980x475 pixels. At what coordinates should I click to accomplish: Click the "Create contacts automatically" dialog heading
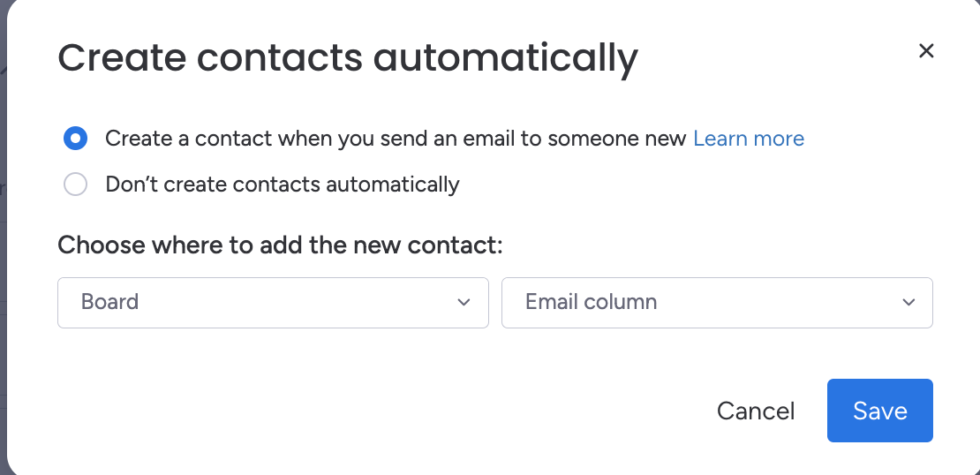[347, 58]
